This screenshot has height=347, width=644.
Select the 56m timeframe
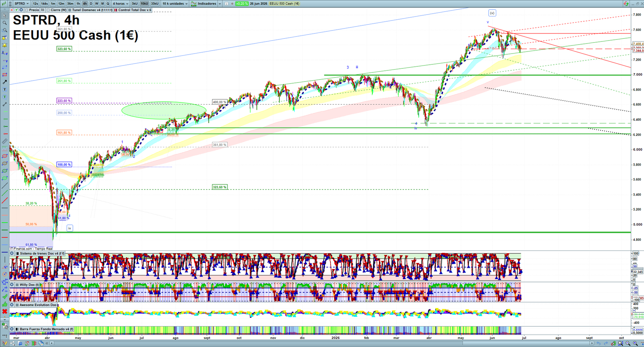pyautogui.click(x=70, y=4)
